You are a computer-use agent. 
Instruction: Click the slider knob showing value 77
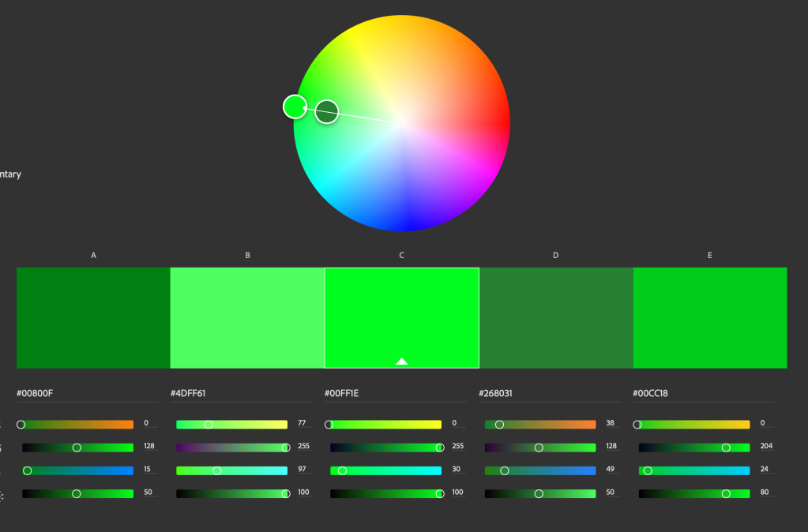click(209, 425)
